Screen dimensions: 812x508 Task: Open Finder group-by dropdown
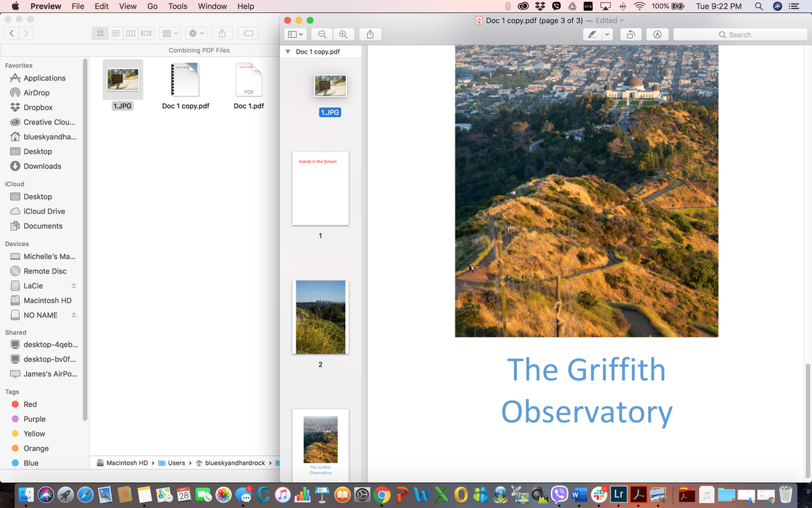[x=170, y=33]
